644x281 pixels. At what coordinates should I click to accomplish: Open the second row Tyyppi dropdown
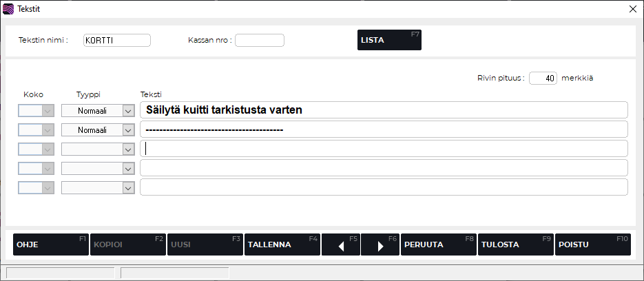click(x=127, y=129)
